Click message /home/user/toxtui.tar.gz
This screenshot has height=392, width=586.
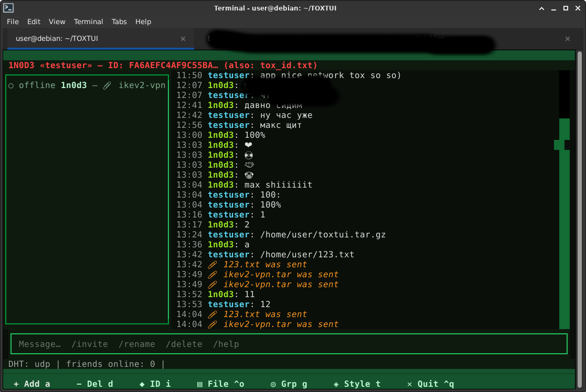pos(323,235)
